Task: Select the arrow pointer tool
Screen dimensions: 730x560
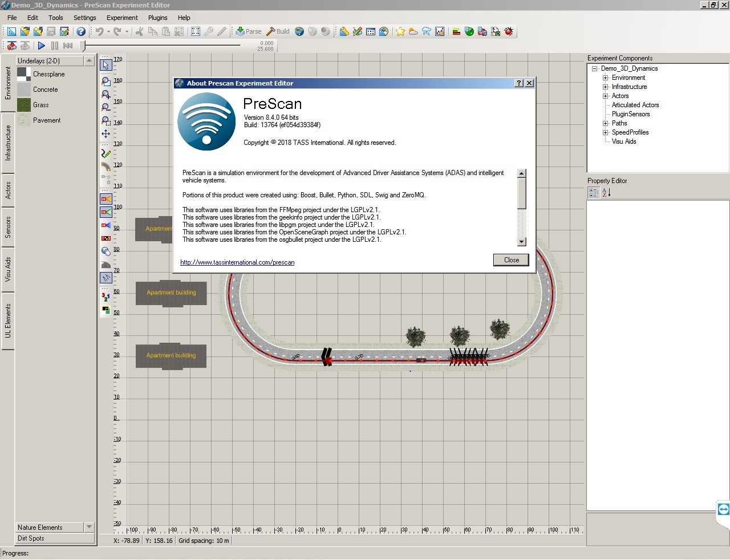Action: coord(106,65)
